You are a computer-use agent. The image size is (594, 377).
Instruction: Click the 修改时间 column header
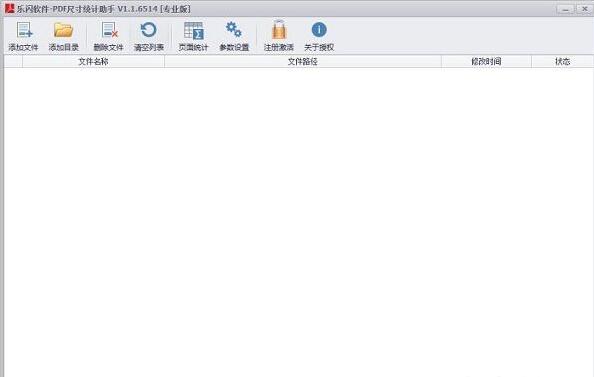486,61
